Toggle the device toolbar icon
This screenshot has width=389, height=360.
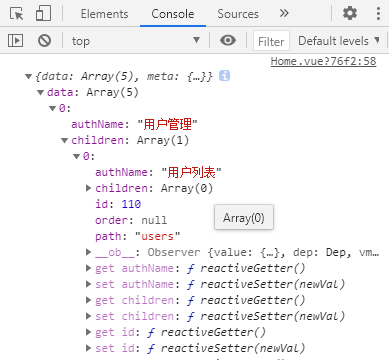(43, 14)
